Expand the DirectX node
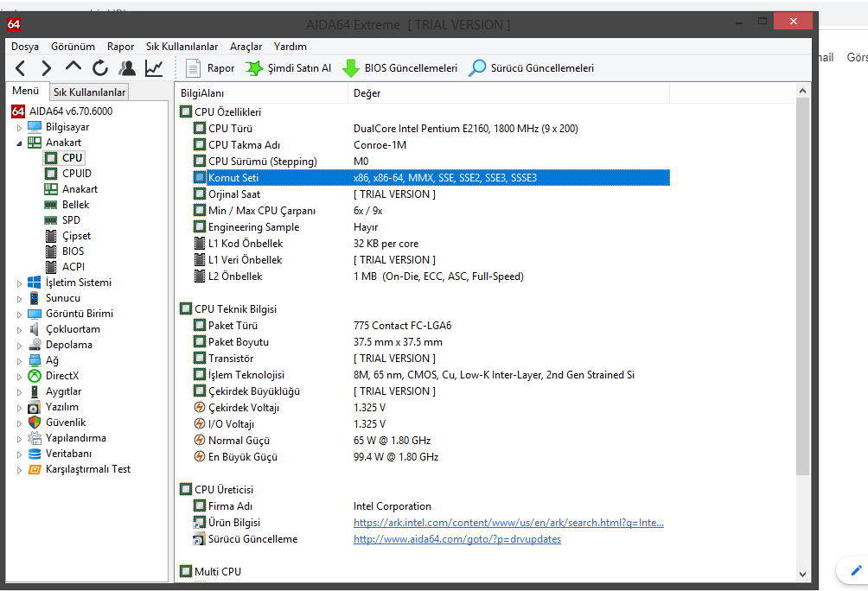The height and width of the screenshot is (591, 868). [19, 377]
